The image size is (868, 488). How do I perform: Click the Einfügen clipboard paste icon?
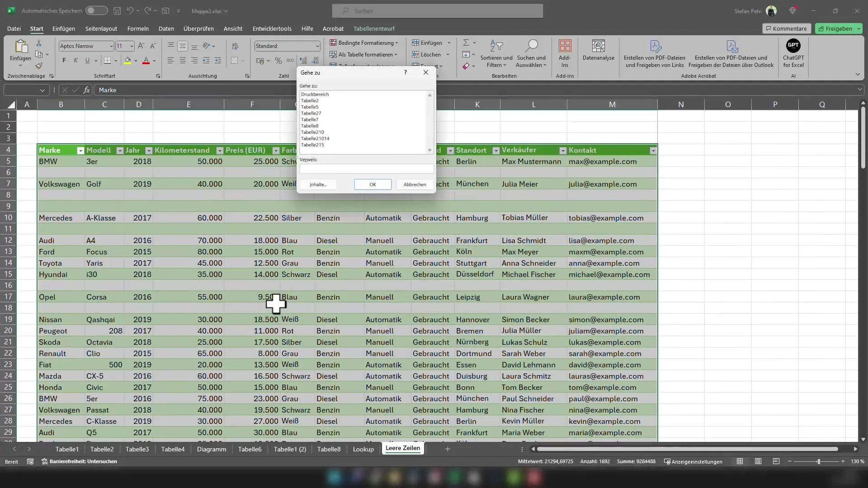pos(20,47)
